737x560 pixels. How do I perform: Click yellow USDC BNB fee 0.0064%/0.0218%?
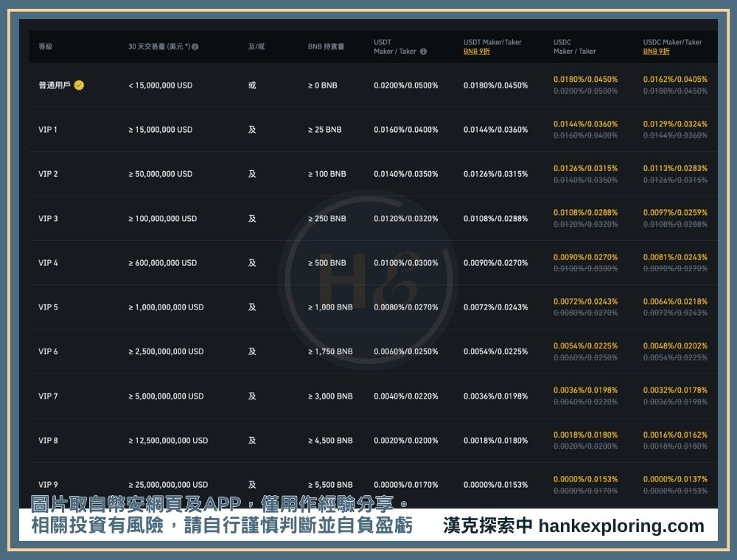pos(675,301)
